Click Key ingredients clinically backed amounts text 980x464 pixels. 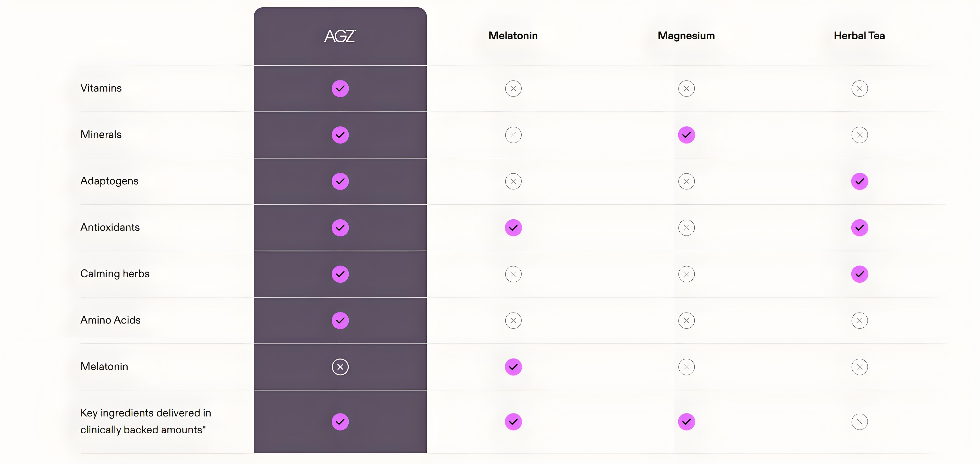[145, 421]
